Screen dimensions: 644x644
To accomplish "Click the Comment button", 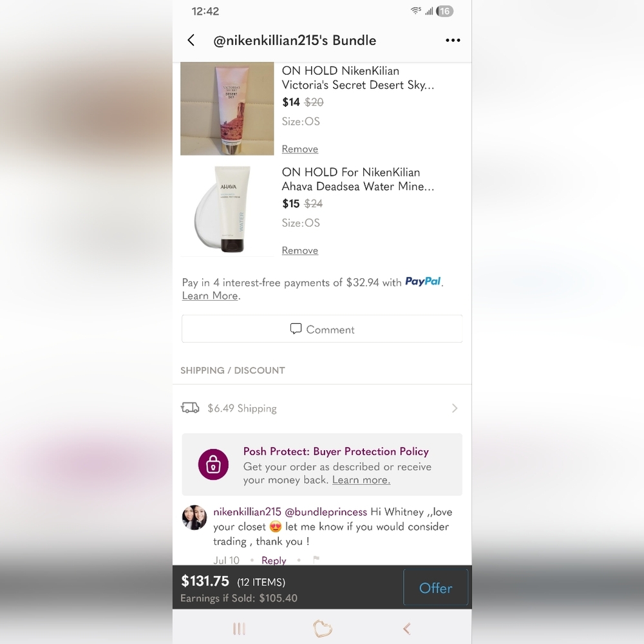I will point(322,329).
